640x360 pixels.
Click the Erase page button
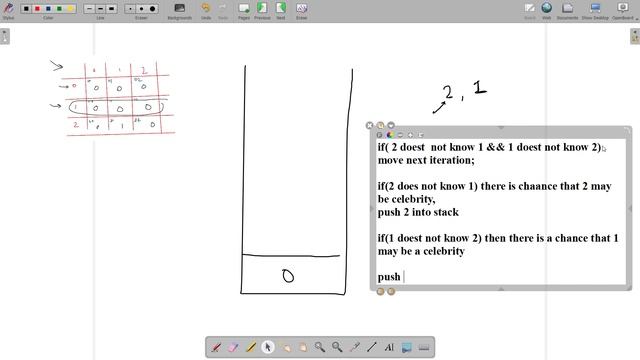point(302,11)
